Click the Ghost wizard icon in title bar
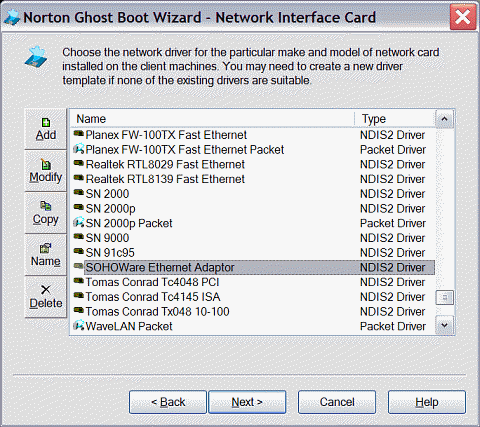Viewport: 480px width, 427px height. pos(12,17)
